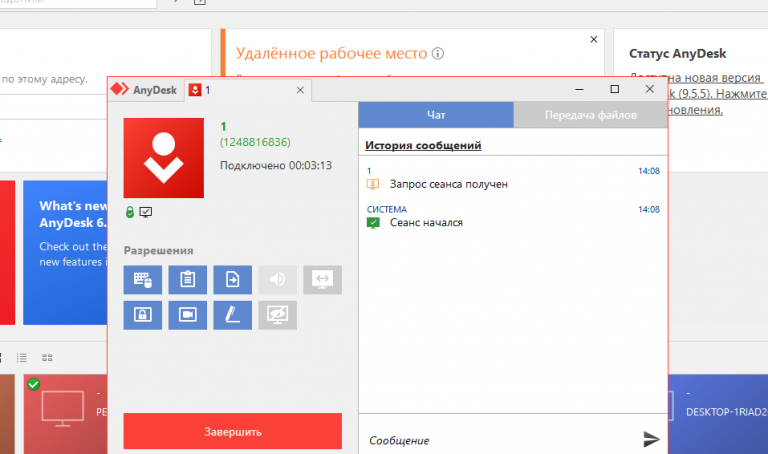The width and height of the screenshot is (768, 454).
Task: Click the green lock encryption status icon
Action: [130, 212]
